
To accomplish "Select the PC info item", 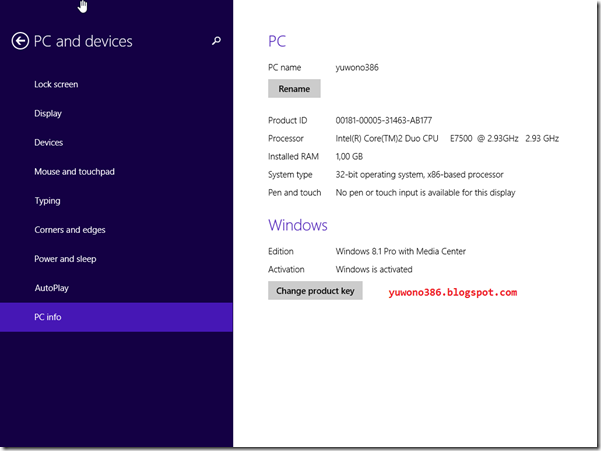I will (x=116, y=317).
